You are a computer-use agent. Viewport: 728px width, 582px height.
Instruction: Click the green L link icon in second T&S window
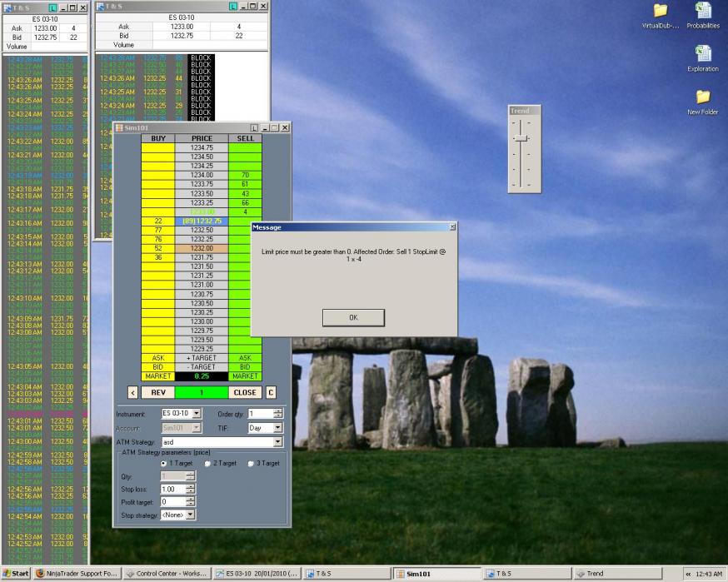[233, 6]
